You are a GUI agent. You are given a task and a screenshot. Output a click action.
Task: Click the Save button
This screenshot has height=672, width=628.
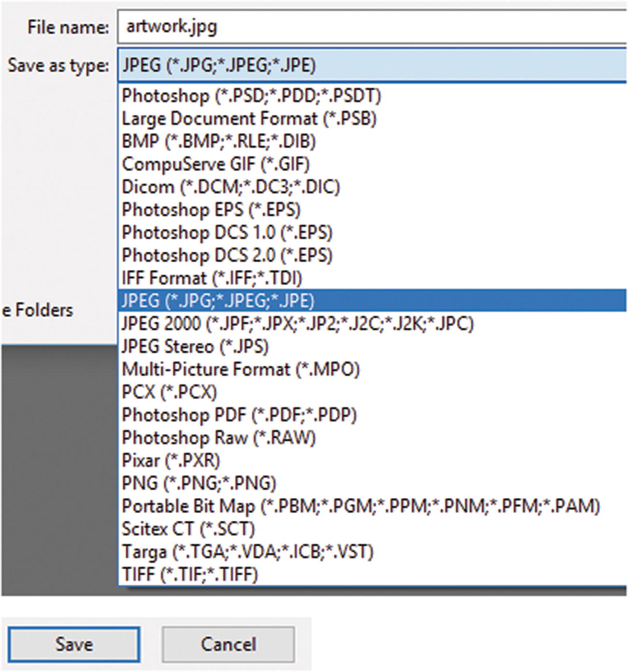(x=73, y=643)
